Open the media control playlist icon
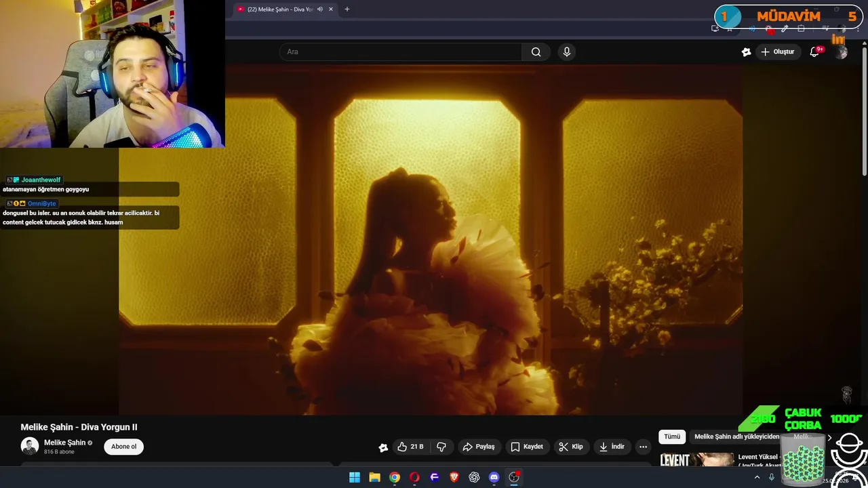Screen dimensions: 868x488 (x=825, y=28)
